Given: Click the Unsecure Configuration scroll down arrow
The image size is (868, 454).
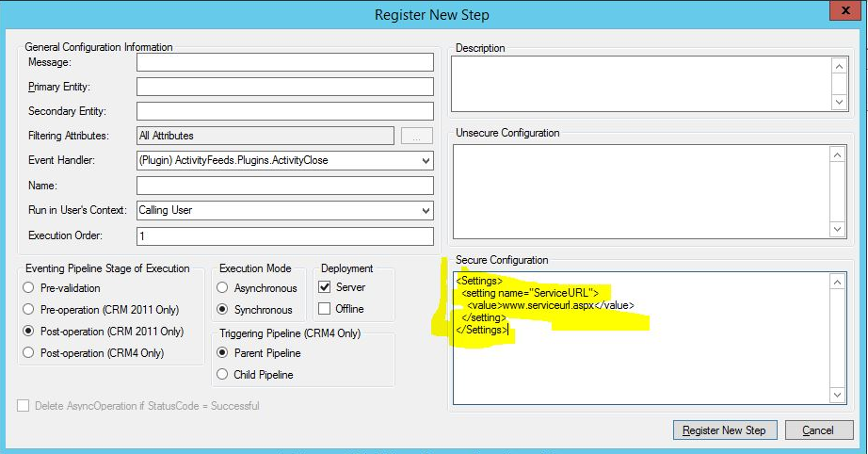Looking at the screenshot, I should [x=838, y=229].
